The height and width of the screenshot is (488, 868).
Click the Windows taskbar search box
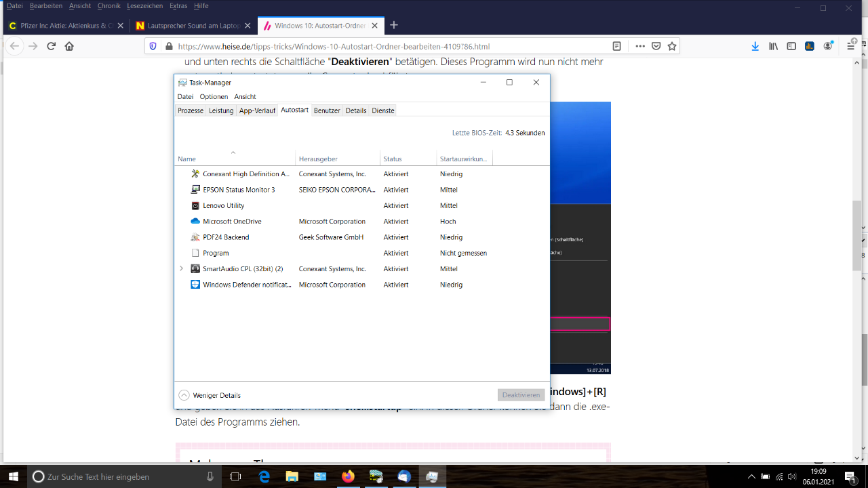(125, 476)
